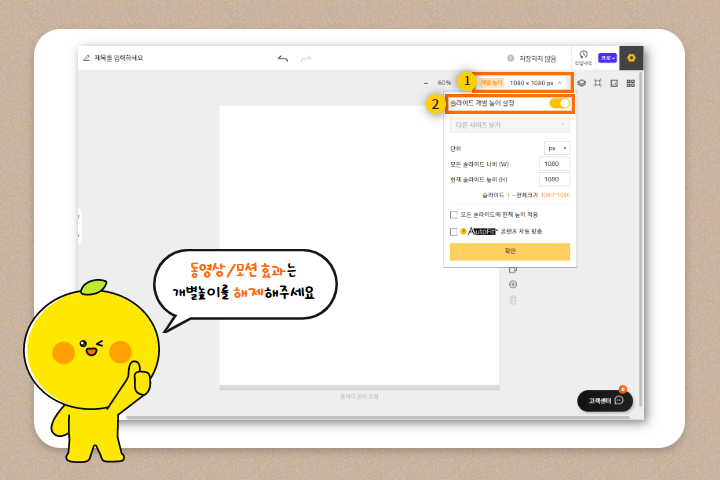Click the 저장되지 않음 status text
720x480 pixels.
(537, 59)
